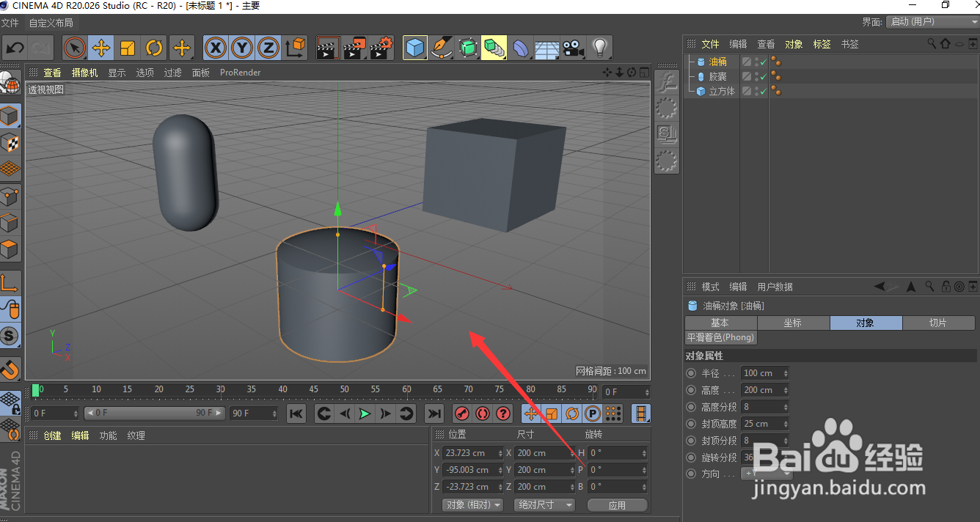Click the 高度 value field 200 cm
Image resolution: width=980 pixels, height=522 pixels.
[x=765, y=390]
